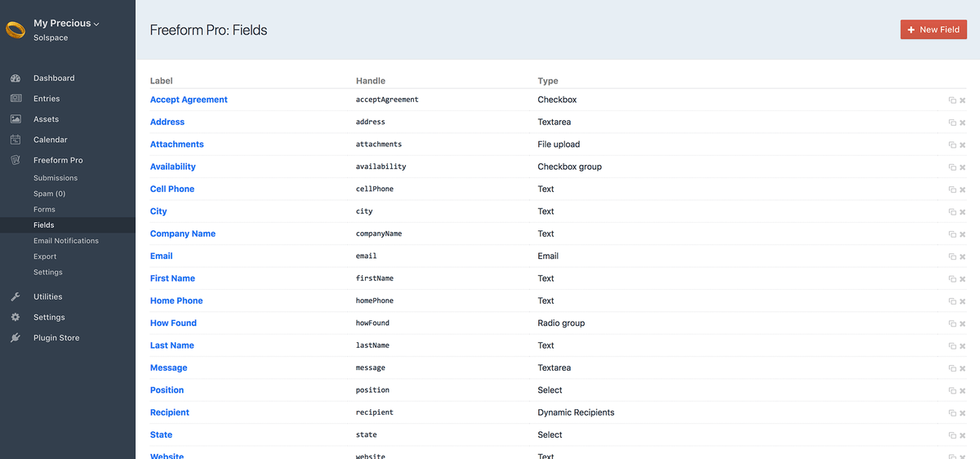Click the Settings gear icon
980x459 pixels.
(x=16, y=318)
